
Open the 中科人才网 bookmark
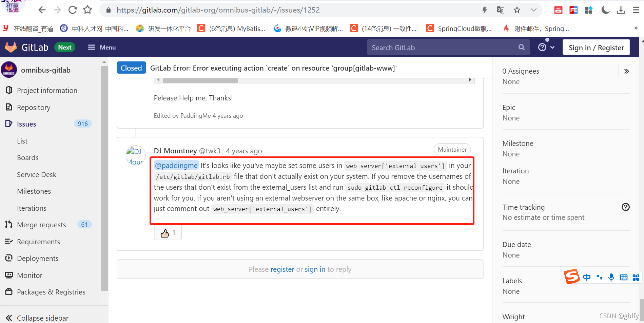pos(94,28)
